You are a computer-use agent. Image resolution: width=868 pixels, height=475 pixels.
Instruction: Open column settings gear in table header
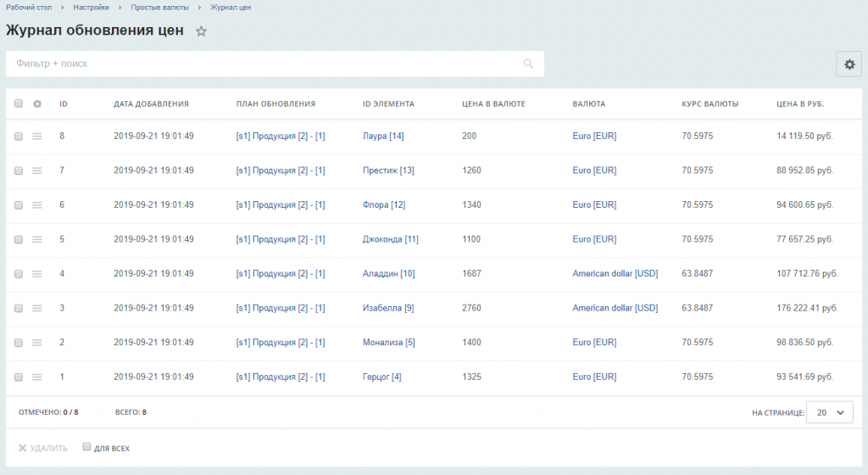click(37, 103)
